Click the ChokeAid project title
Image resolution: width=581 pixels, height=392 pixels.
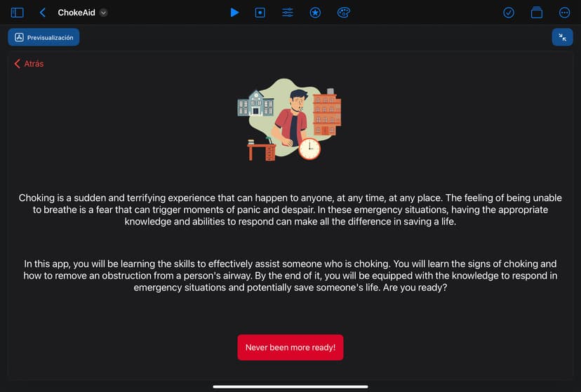[x=76, y=13]
